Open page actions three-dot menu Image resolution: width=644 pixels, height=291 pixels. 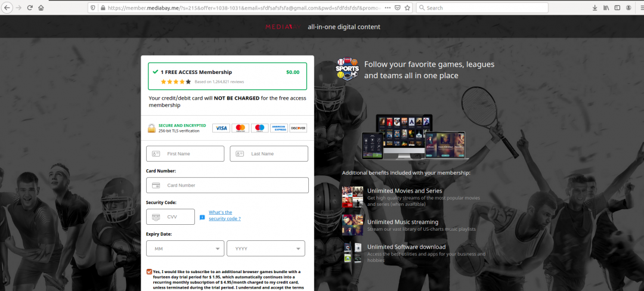(x=388, y=8)
